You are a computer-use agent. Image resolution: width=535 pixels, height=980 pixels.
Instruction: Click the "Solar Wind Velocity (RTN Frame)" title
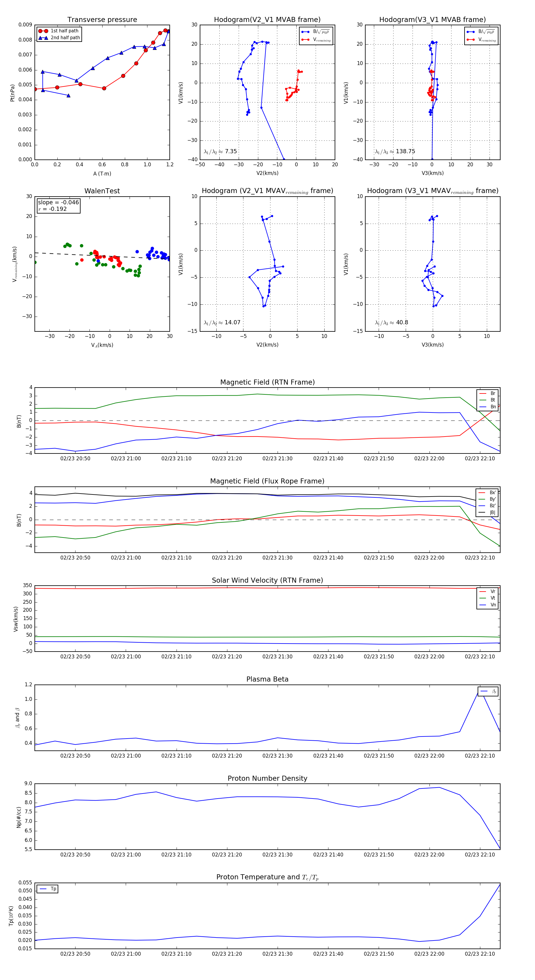coord(267,580)
